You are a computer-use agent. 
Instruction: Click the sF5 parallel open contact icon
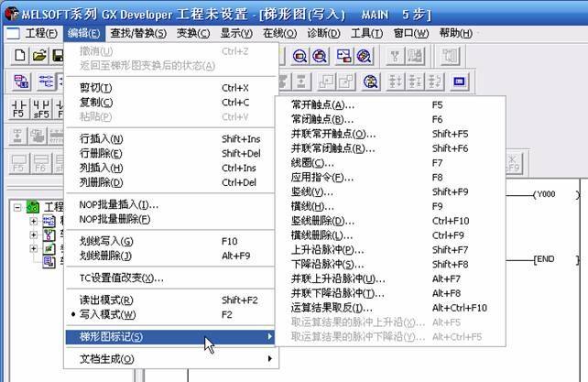[x=41, y=109]
